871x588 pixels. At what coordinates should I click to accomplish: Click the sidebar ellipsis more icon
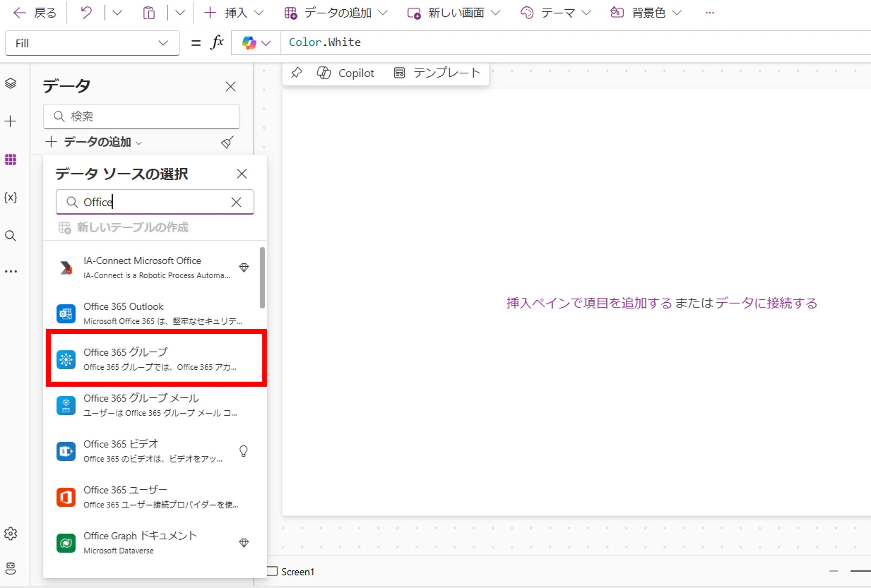point(10,272)
